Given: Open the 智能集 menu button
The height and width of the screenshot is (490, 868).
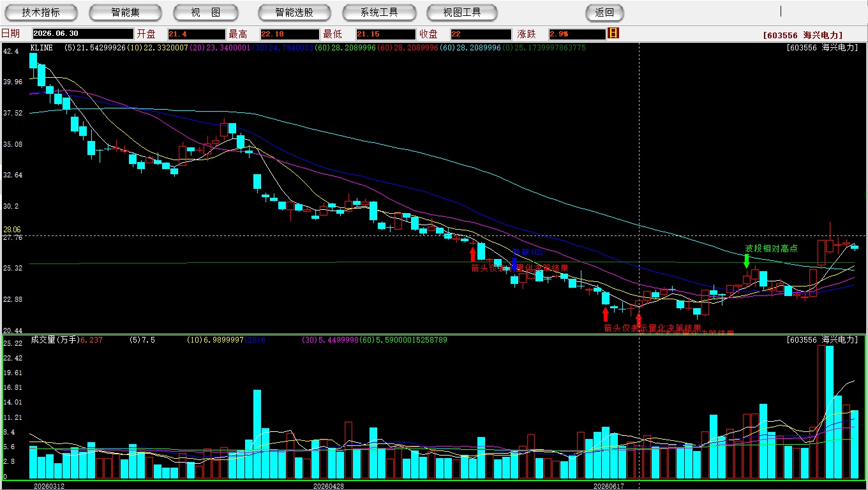Looking at the screenshot, I should pyautogui.click(x=126, y=12).
